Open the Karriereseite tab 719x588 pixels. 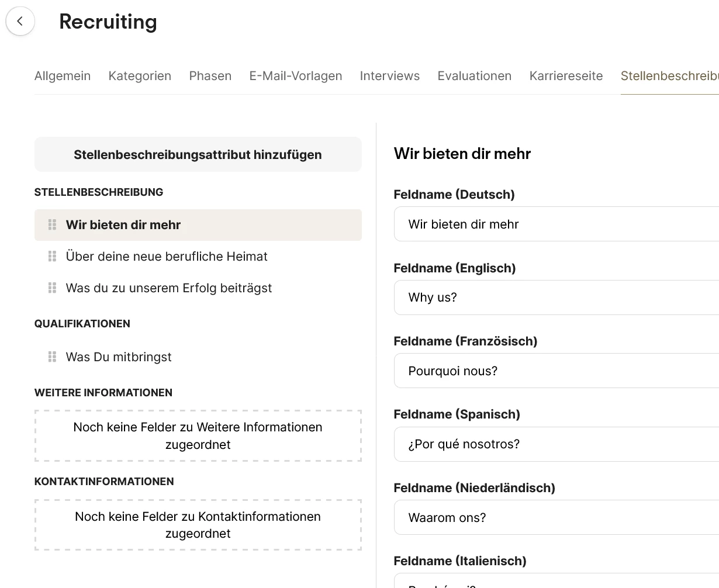(566, 76)
